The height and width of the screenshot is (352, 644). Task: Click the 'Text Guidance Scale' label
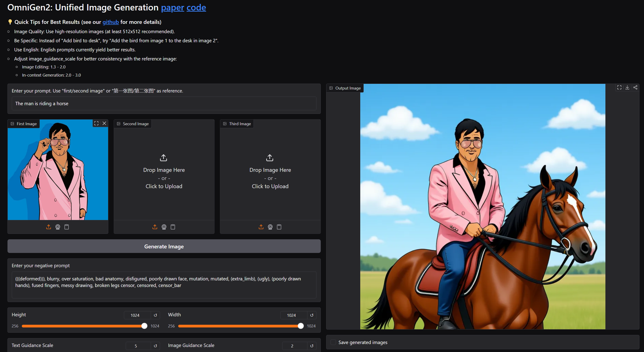click(x=32, y=345)
